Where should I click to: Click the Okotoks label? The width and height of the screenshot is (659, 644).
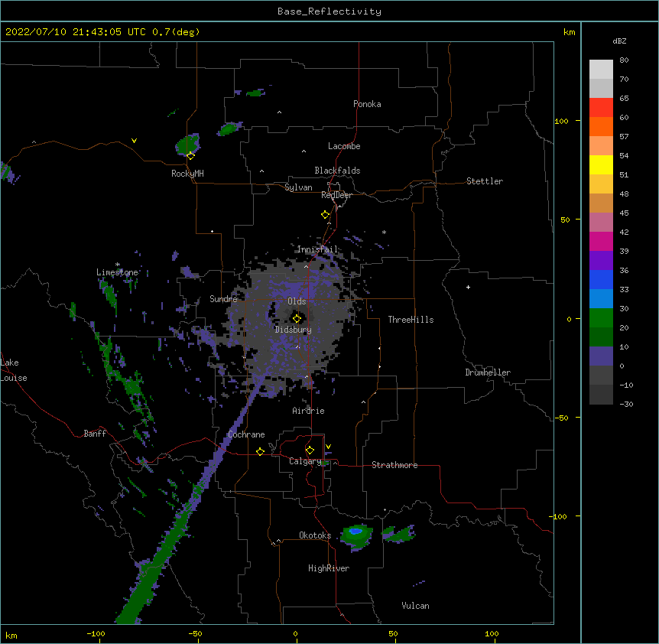coord(315,535)
